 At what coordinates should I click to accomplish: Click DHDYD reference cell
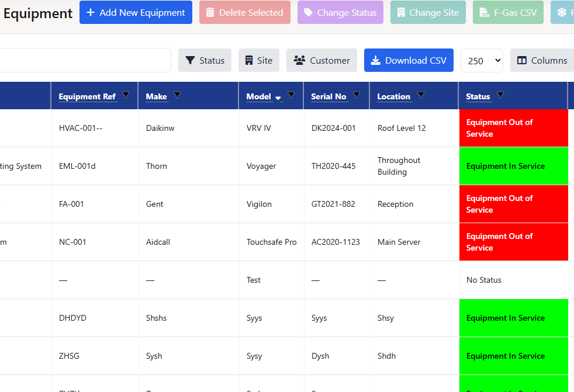(95, 318)
